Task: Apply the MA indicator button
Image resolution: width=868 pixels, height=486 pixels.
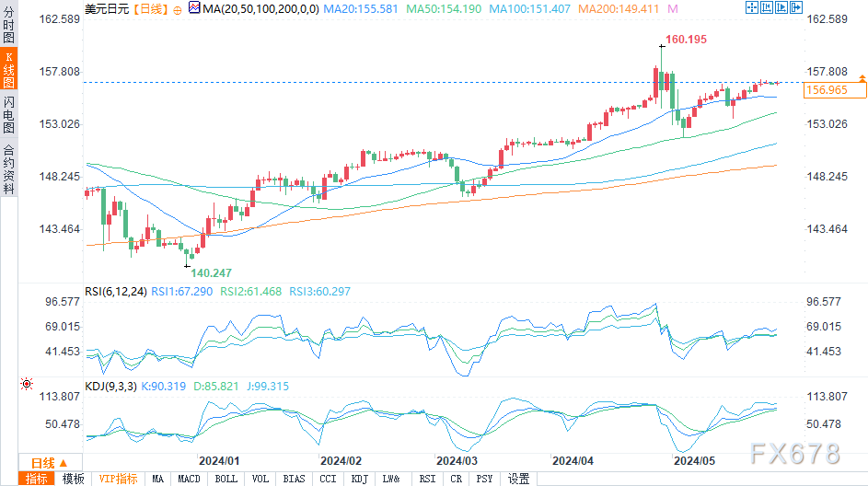Action: tap(157, 479)
